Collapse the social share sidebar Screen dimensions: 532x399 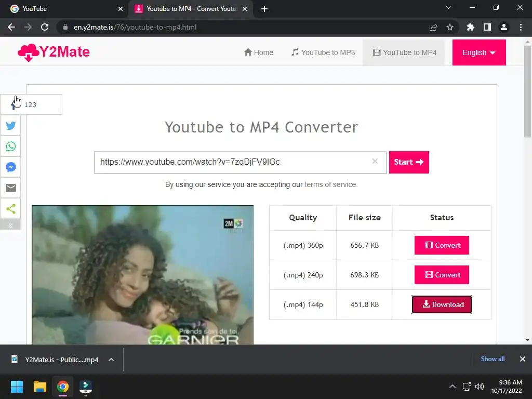pyautogui.click(x=10, y=225)
